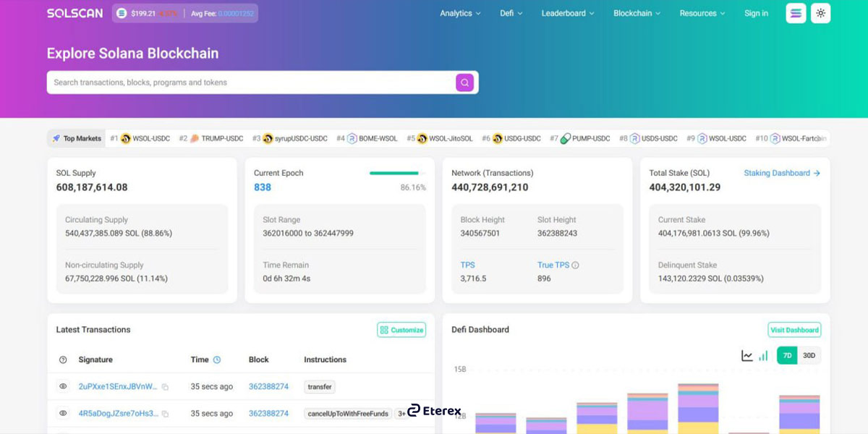Viewport: 868px width, 434px height.
Task: Click the cancelUpToWithFreeFunds instruction tag
Action: click(x=348, y=414)
